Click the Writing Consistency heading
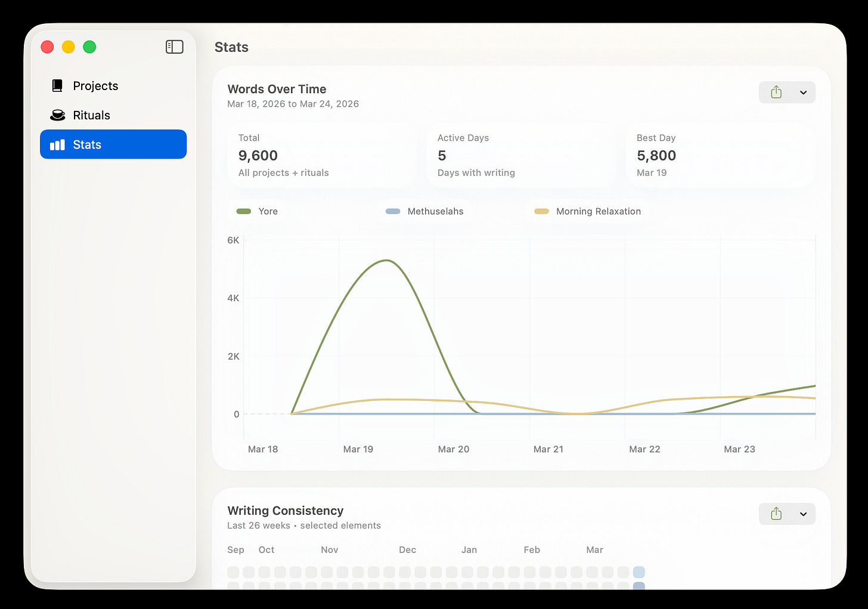 (286, 511)
